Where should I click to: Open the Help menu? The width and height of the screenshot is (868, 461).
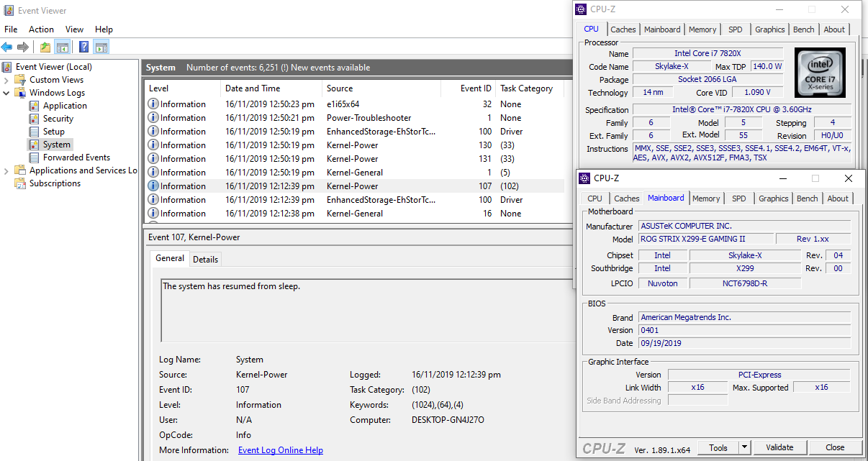pos(104,29)
